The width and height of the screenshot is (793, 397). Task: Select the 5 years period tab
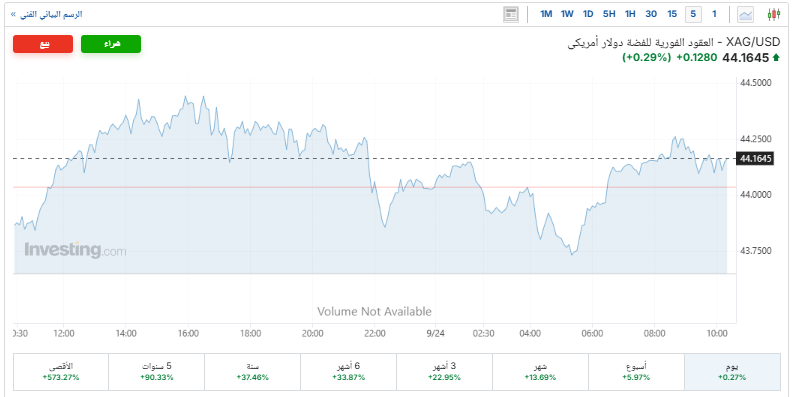(157, 372)
